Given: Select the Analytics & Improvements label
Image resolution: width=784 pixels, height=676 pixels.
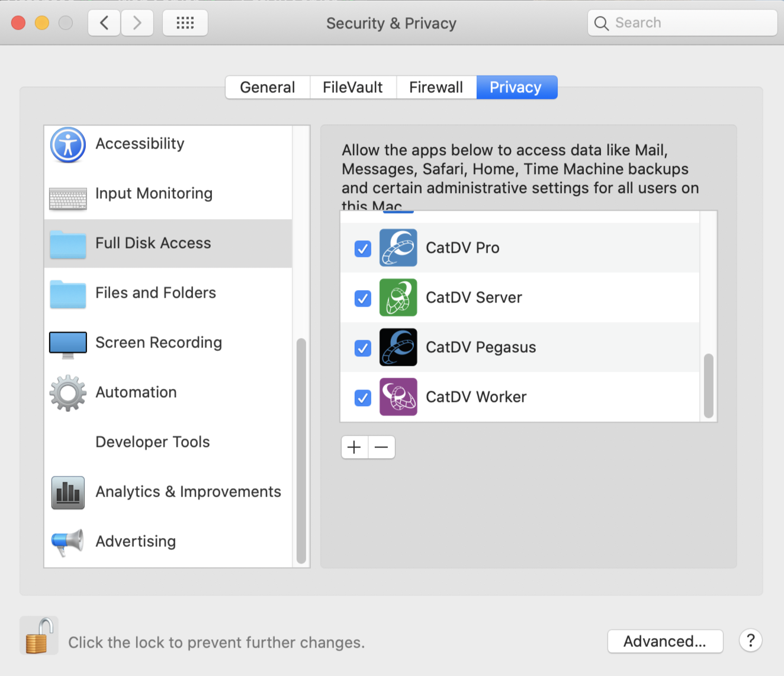Looking at the screenshot, I should [188, 492].
